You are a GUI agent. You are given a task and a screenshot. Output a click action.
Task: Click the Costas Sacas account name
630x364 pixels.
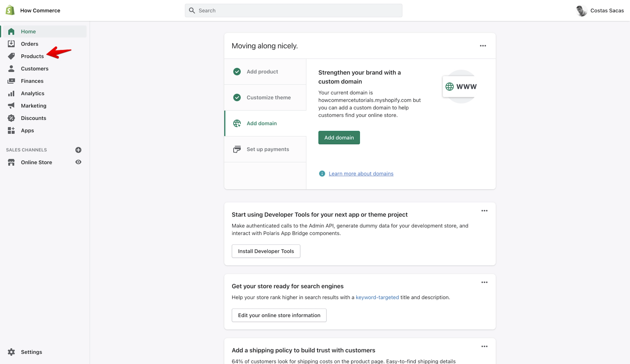point(607,10)
